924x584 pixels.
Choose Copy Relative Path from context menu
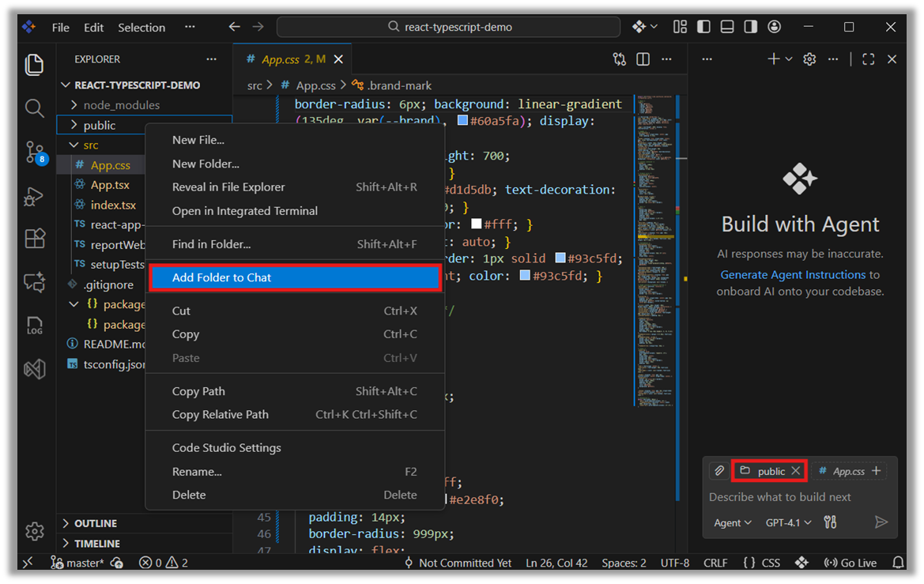pyautogui.click(x=220, y=415)
